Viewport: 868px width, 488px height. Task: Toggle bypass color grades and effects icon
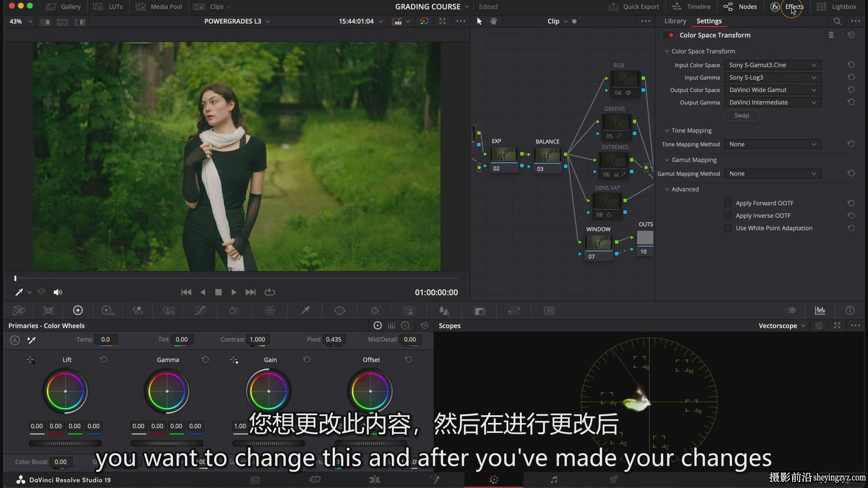coord(424,21)
